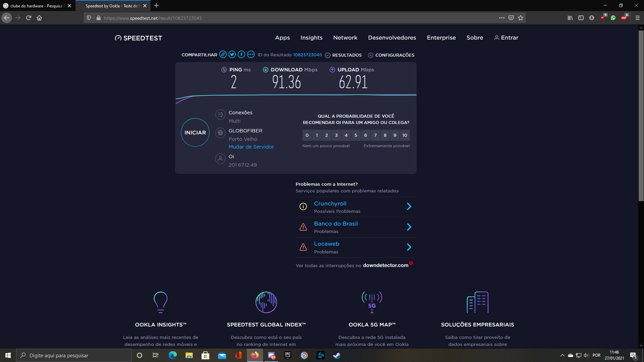
Task: Rate recommendation score 5
Action: click(356, 135)
